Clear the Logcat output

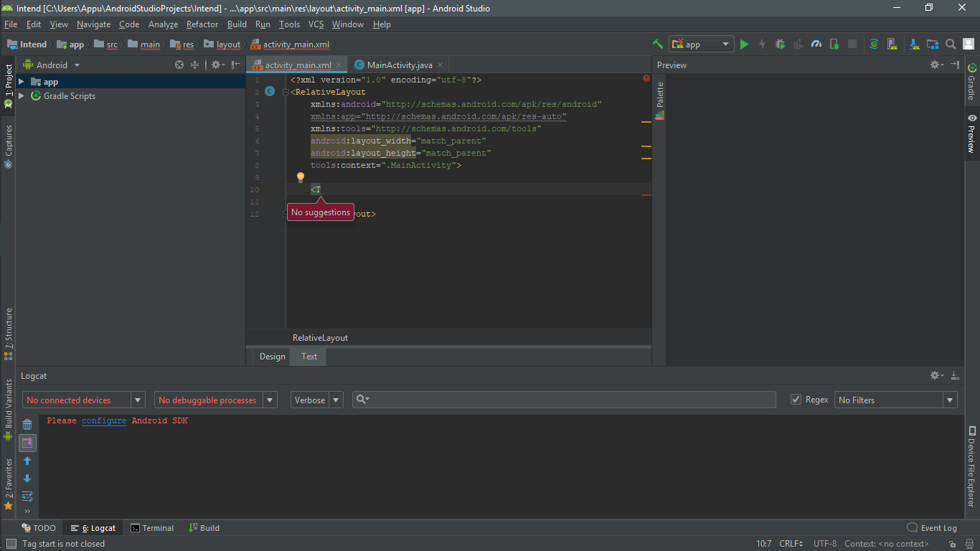pyautogui.click(x=27, y=424)
